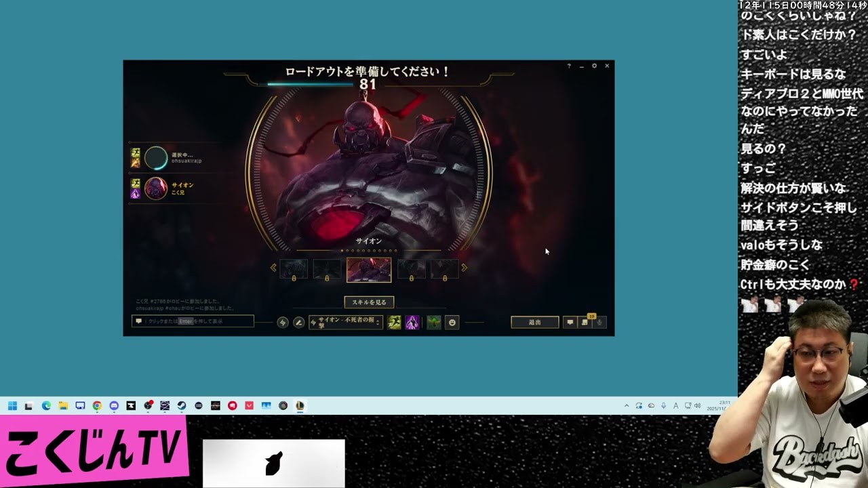Image resolution: width=868 pixels, height=488 pixels.
Task: Show previous skins with left chevron arrow
Action: (x=273, y=268)
